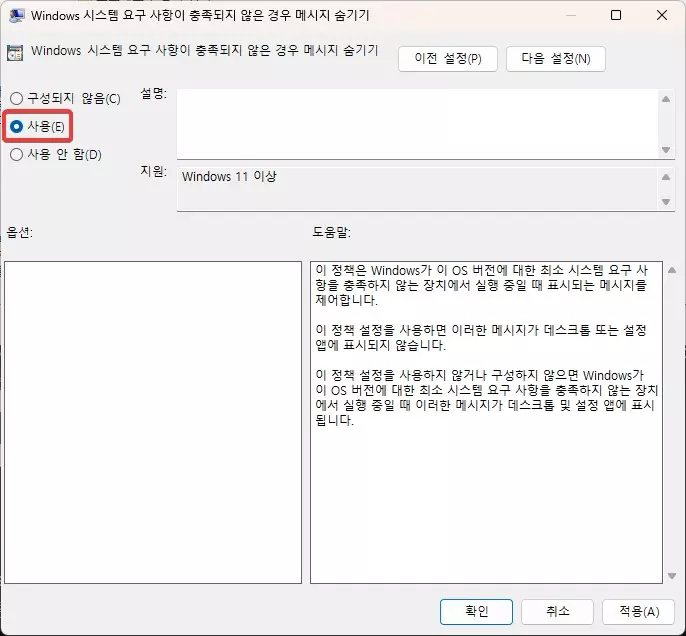Click the policy setting icon beside heading
Viewport: 686px width, 636px height.
[15, 53]
